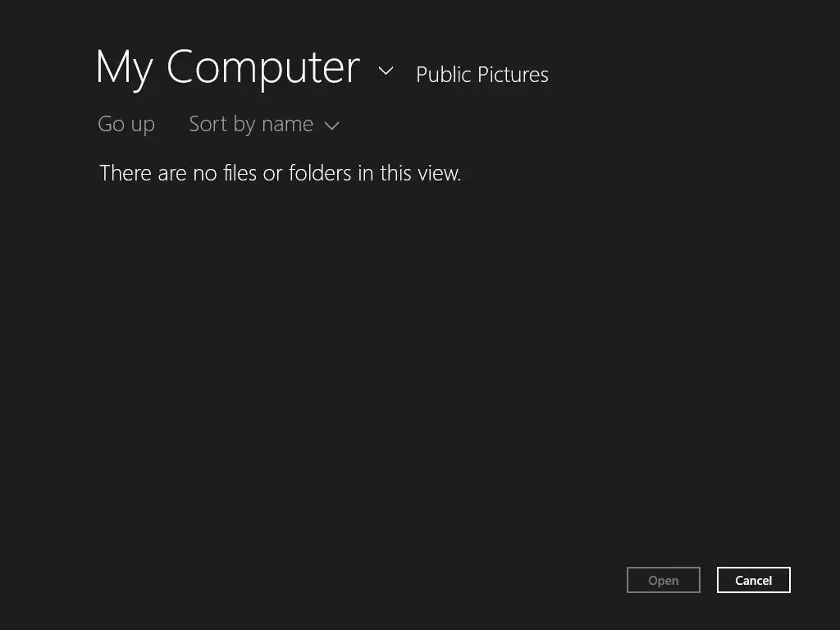Click the word Sort in Sort by name
The image size is (840, 630).
208,125
